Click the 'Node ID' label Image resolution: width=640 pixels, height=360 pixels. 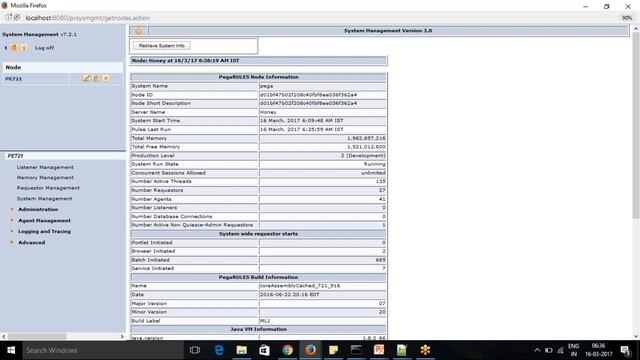point(142,95)
